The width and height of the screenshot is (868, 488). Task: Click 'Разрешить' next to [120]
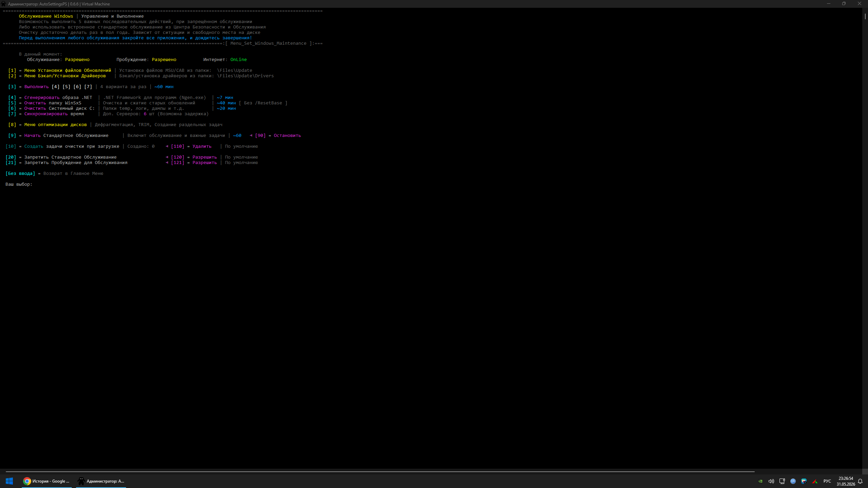[205, 157]
